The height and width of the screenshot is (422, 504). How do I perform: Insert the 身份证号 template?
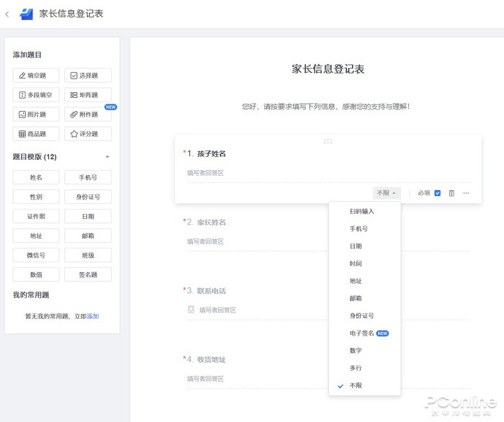pyautogui.click(x=87, y=197)
